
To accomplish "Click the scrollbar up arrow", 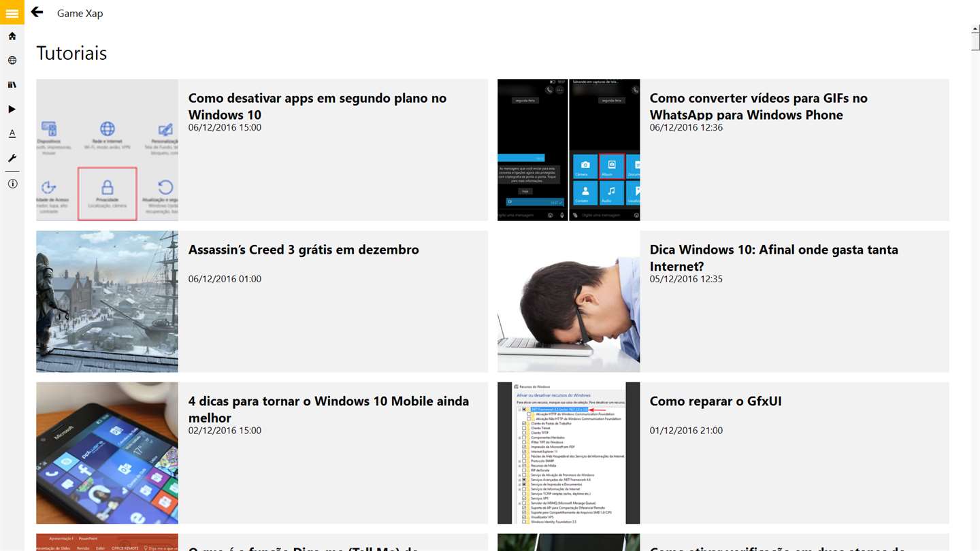I will click(975, 29).
